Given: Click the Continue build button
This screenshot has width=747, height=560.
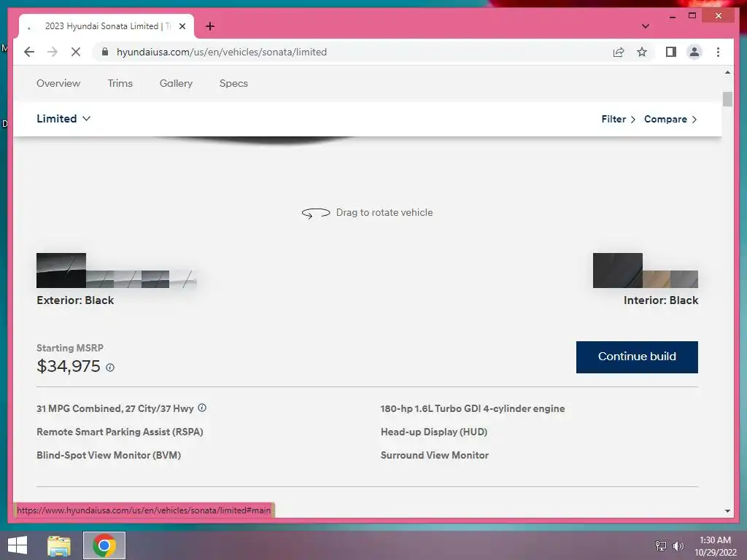Looking at the screenshot, I should click(637, 357).
